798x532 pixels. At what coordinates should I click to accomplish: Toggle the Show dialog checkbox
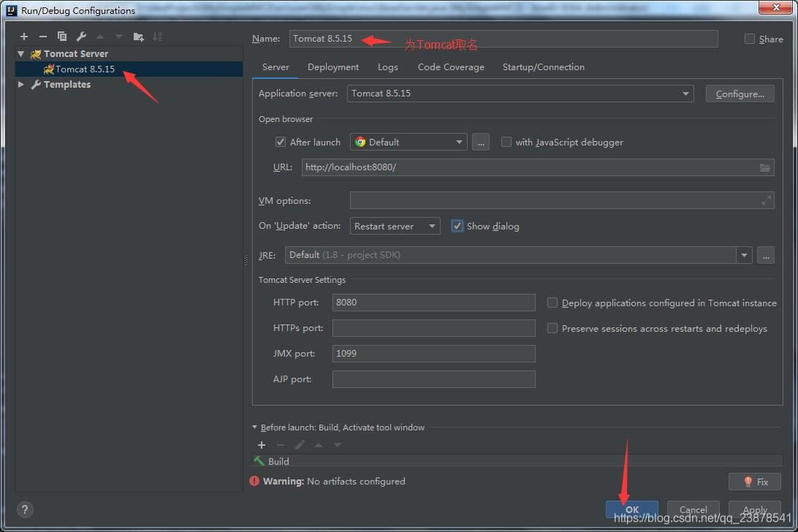click(457, 226)
